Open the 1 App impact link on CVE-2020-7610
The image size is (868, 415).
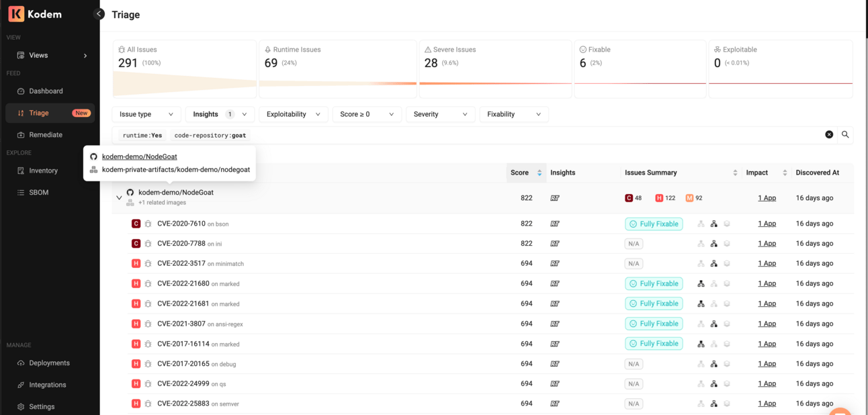coord(767,223)
